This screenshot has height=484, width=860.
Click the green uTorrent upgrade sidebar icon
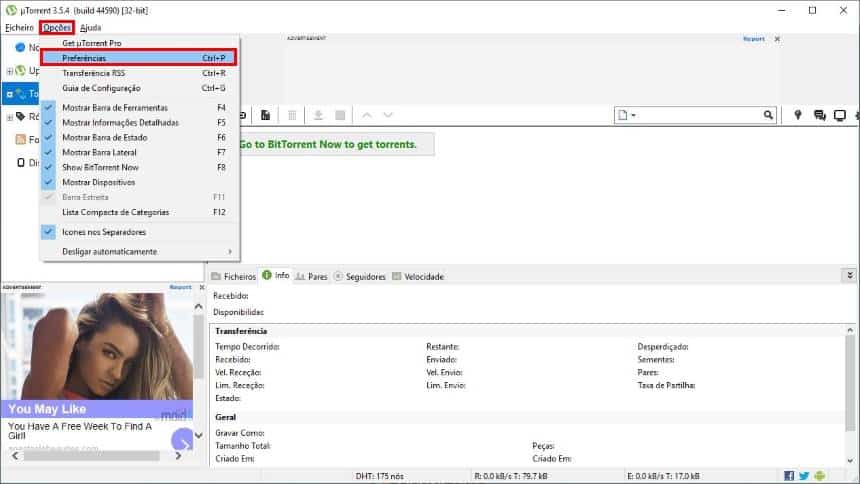click(x=21, y=71)
